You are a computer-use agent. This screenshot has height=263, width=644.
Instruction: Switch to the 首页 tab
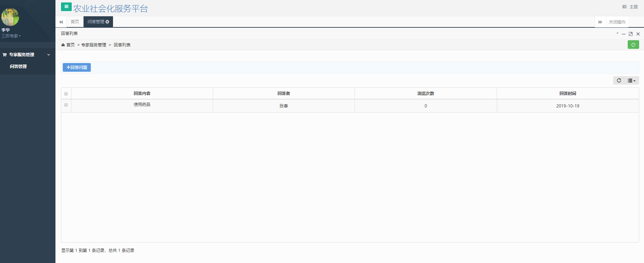click(x=75, y=22)
